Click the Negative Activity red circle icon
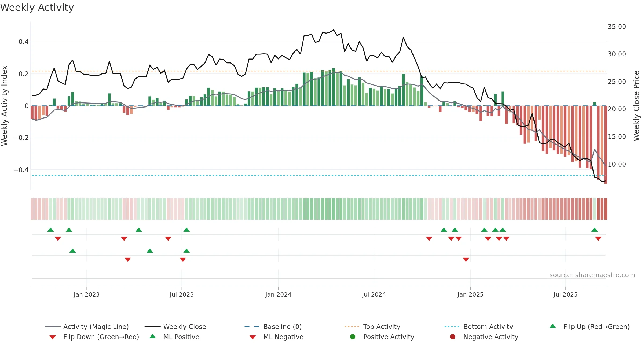Image resolution: width=644 pixels, height=362 pixels. [453, 337]
